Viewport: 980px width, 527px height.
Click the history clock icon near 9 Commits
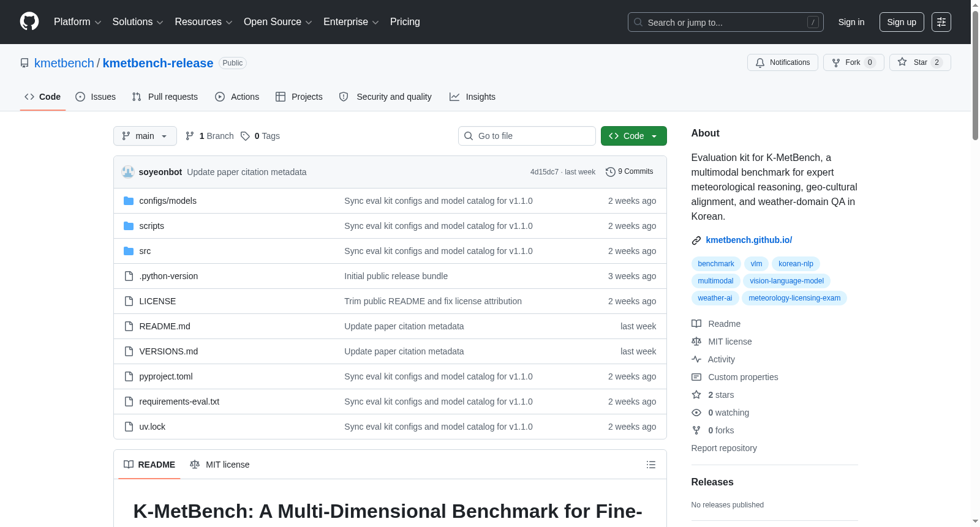pos(611,172)
